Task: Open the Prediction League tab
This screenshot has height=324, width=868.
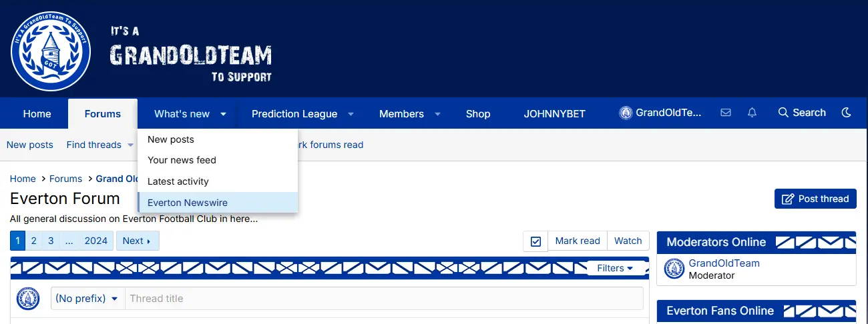Action: 294,114
